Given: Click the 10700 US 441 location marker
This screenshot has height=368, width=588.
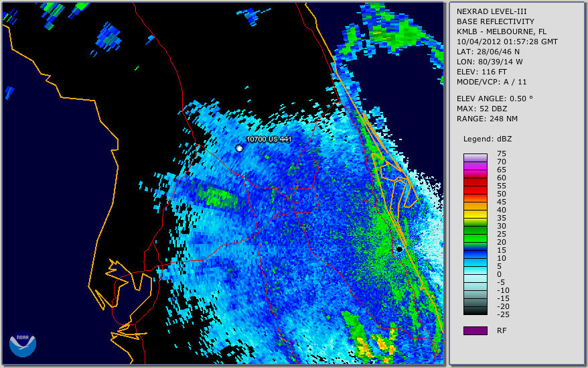Looking at the screenshot, I should (239, 149).
